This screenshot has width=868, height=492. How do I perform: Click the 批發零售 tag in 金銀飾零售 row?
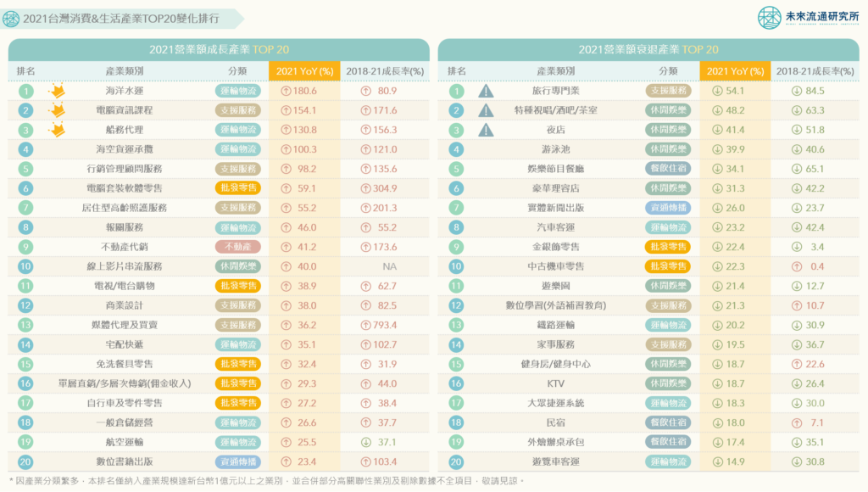coord(668,247)
